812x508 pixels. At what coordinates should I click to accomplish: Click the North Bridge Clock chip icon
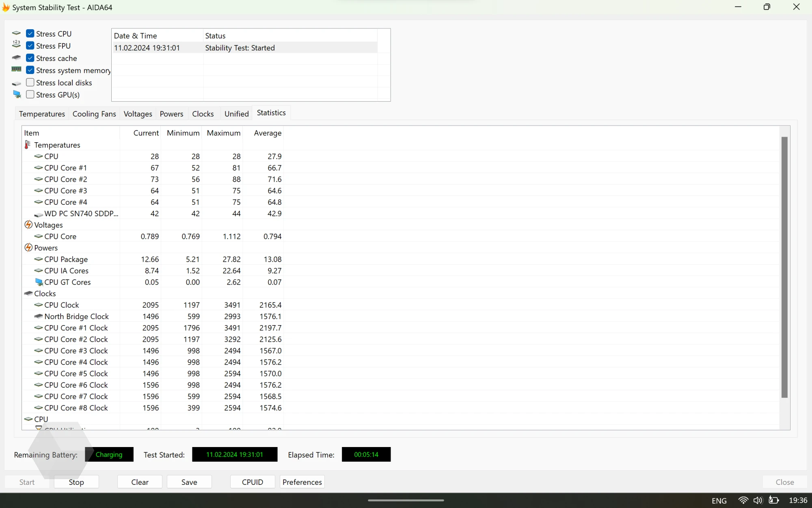(x=39, y=316)
